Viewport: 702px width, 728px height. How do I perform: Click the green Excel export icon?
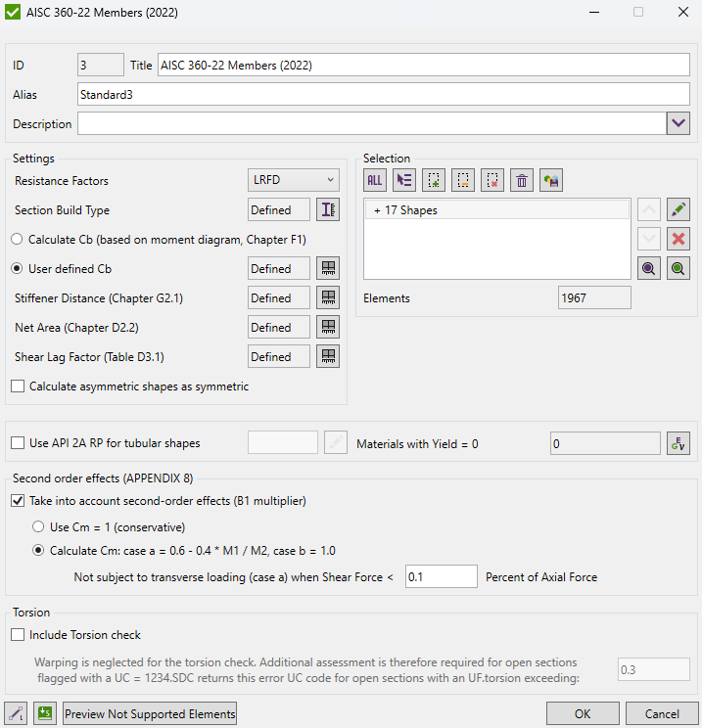(x=44, y=714)
